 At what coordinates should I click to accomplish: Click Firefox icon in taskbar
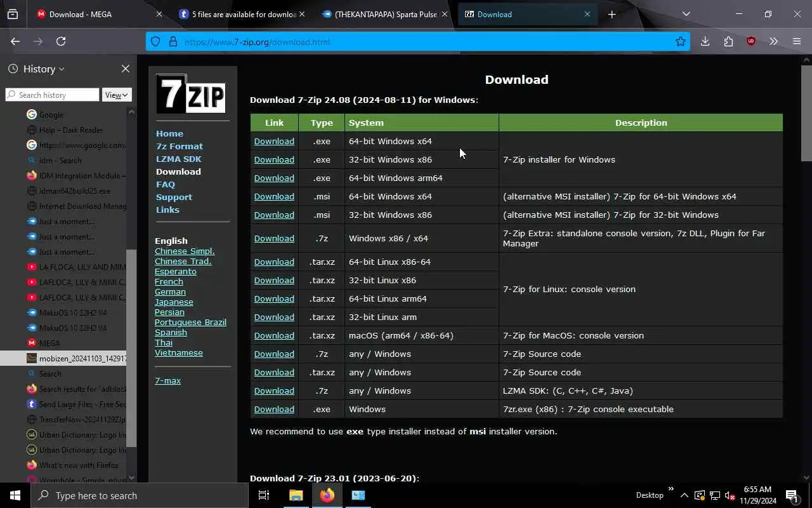coord(327,495)
